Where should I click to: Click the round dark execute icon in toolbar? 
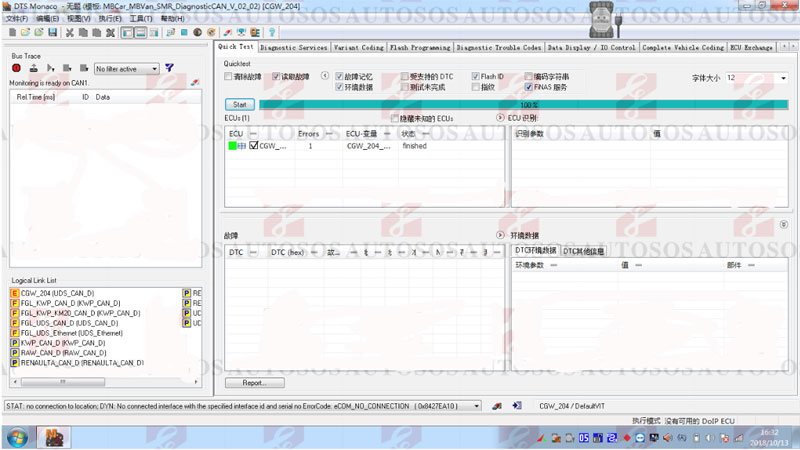[197, 33]
